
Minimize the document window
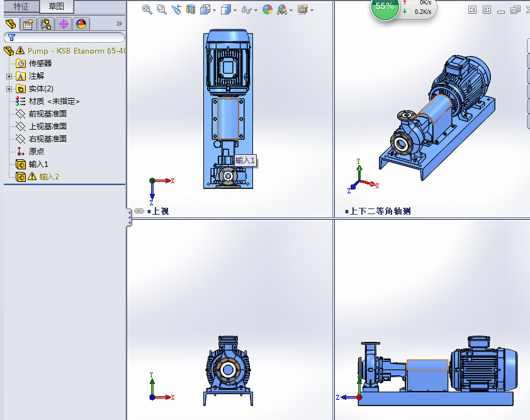[x=501, y=11]
